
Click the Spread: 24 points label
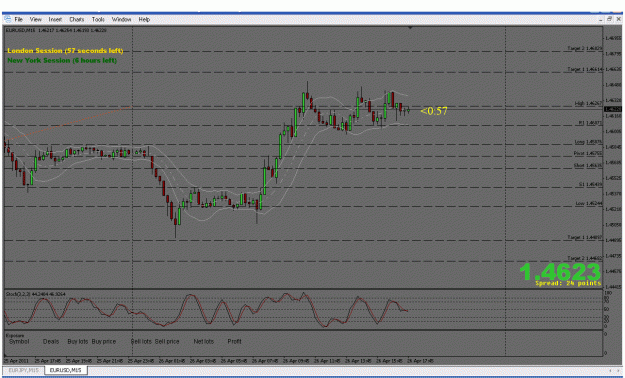tap(568, 283)
